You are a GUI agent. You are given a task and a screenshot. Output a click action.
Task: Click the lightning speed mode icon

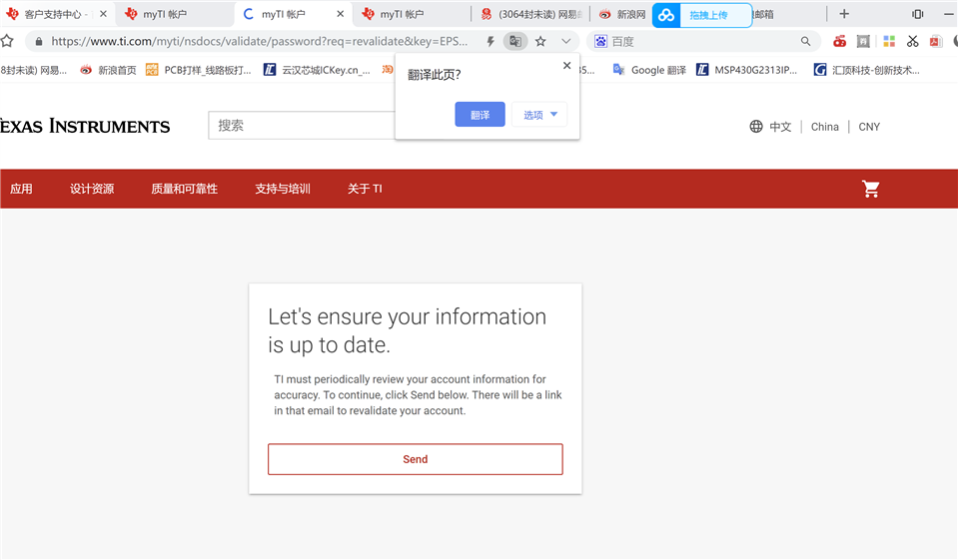coord(490,41)
